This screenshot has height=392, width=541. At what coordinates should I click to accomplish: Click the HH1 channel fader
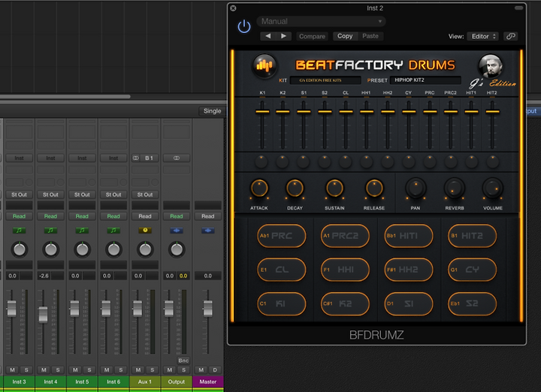(x=367, y=111)
